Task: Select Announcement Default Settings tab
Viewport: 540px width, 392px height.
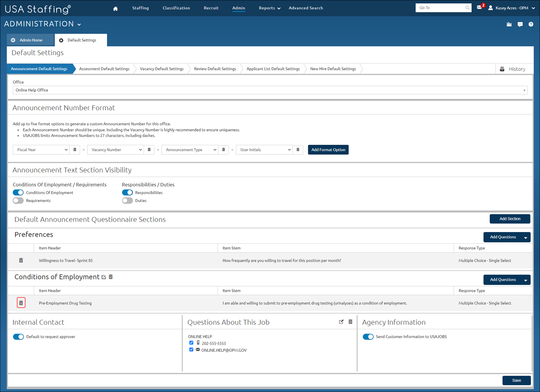Action: [39, 69]
